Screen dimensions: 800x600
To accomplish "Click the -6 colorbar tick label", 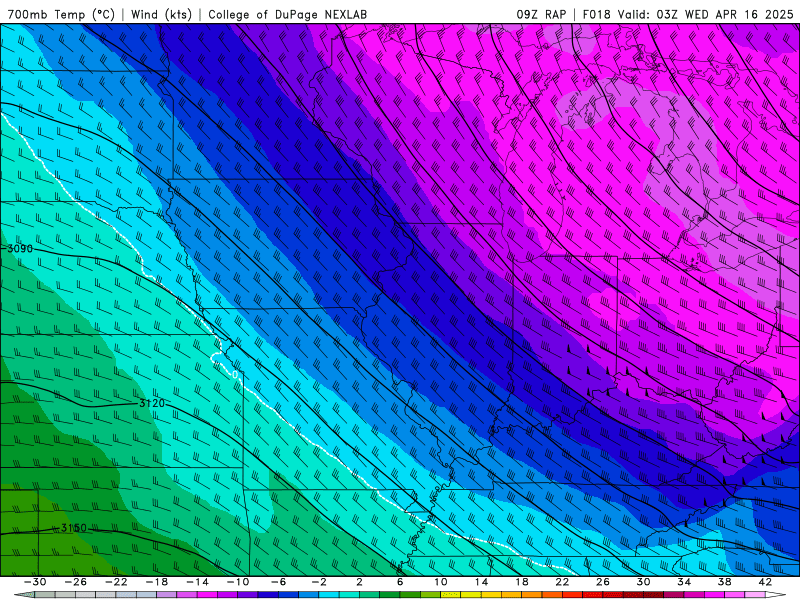I will coord(278,582).
